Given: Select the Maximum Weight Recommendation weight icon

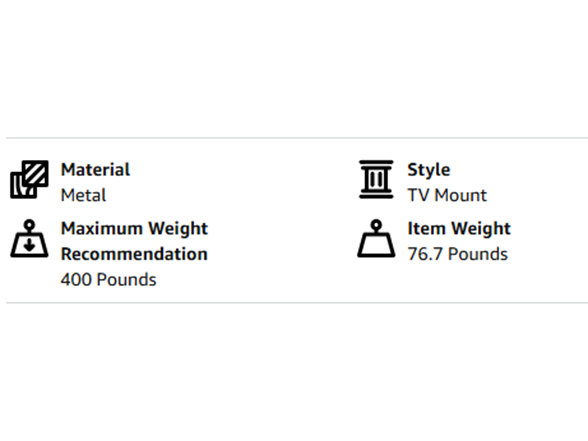Looking at the screenshot, I should pos(29,238).
